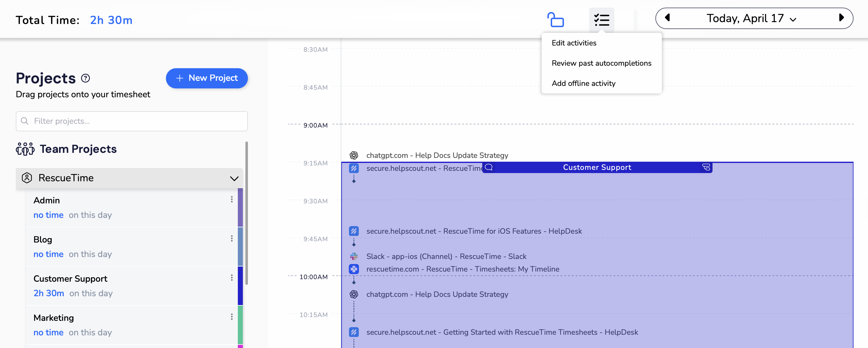The width and height of the screenshot is (868, 348).
Task: Select Edit activities menu item
Action: point(574,43)
